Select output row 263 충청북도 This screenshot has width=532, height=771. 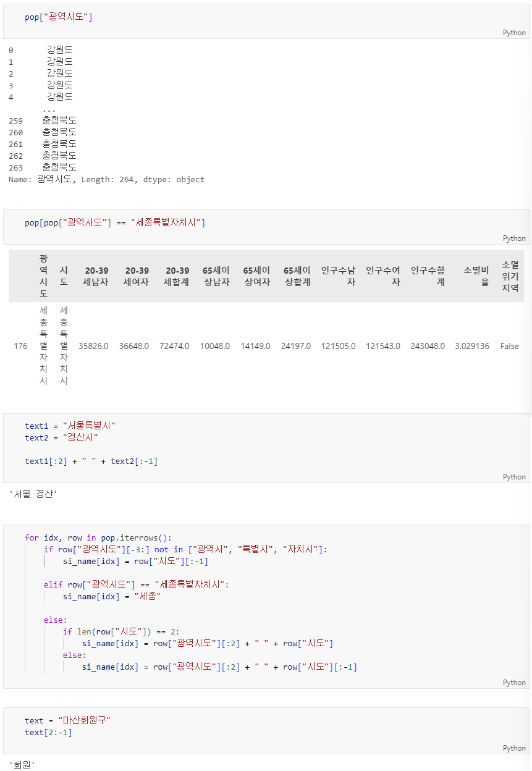coord(43,167)
